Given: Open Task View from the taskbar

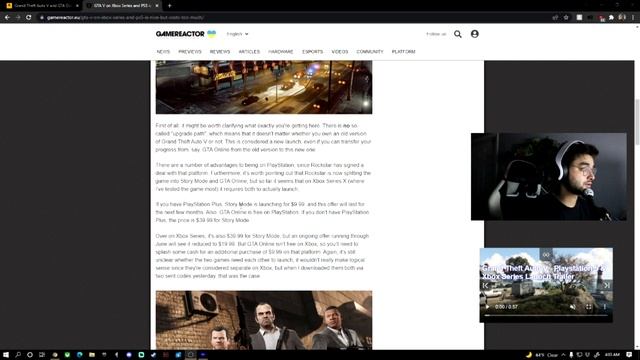Looking at the screenshot, I should tap(42, 355).
